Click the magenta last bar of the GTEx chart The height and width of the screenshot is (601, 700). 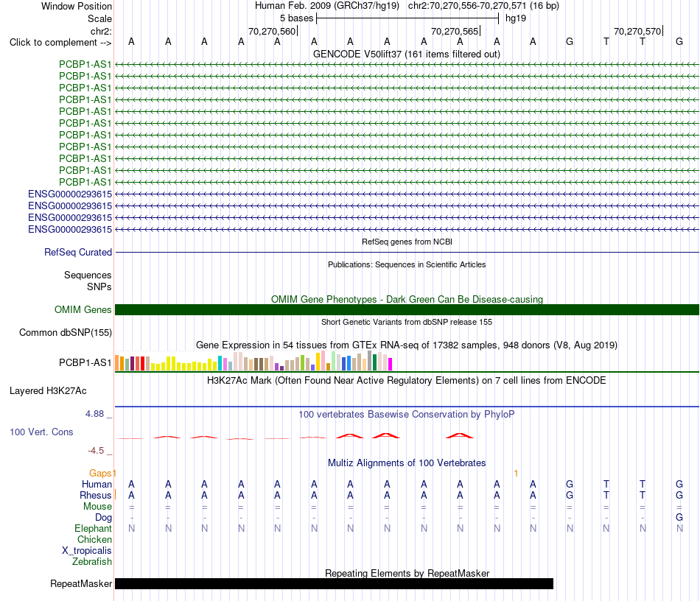[x=390, y=364]
